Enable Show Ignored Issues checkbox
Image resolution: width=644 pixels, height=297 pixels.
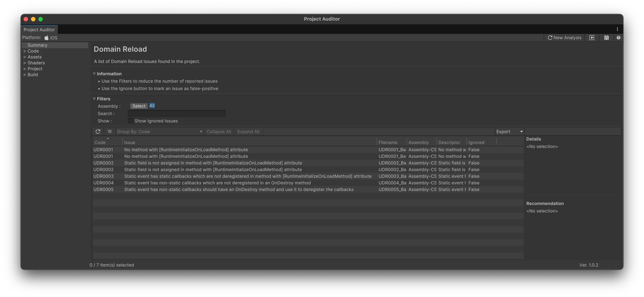pos(131,121)
